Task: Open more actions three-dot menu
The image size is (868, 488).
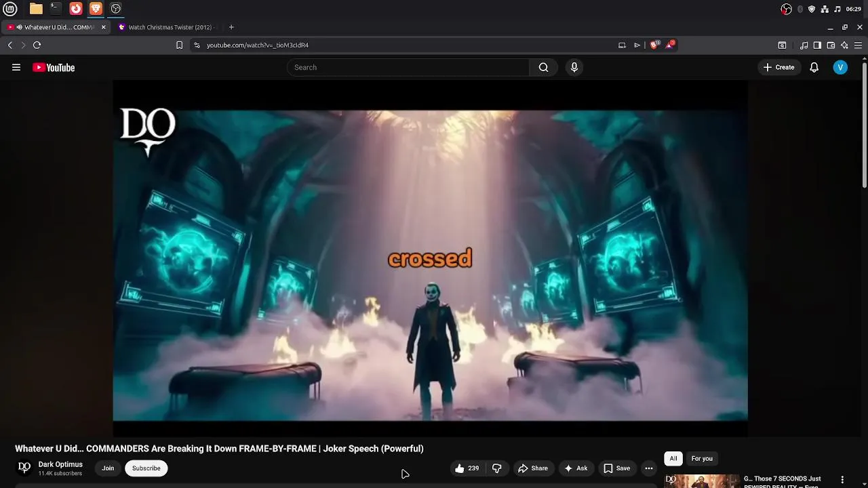Action: point(649,468)
